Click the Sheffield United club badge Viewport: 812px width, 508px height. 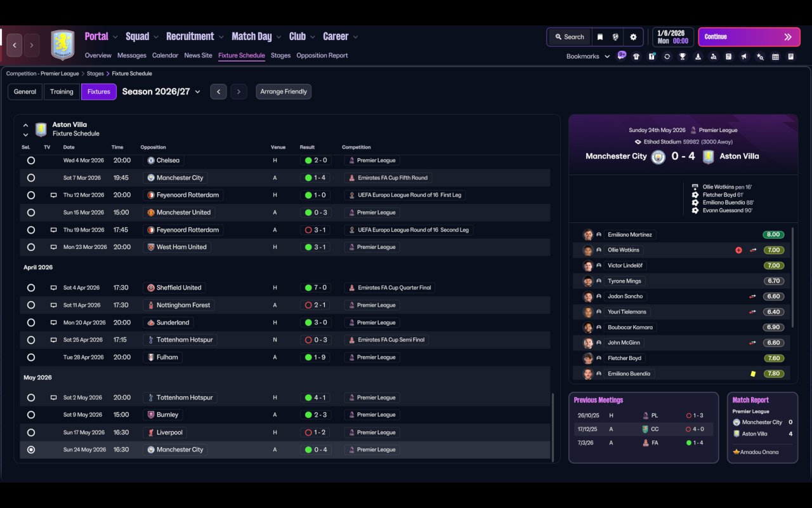coord(151,288)
